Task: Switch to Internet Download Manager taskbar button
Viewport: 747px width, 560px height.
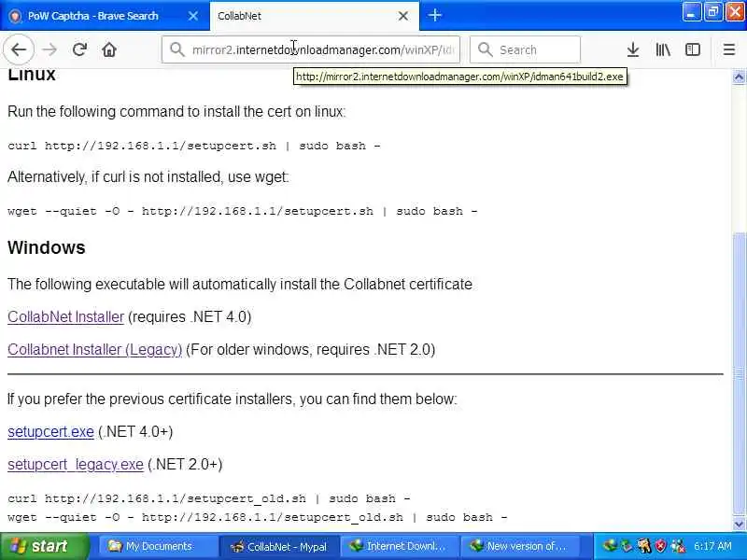Action: [x=400, y=546]
